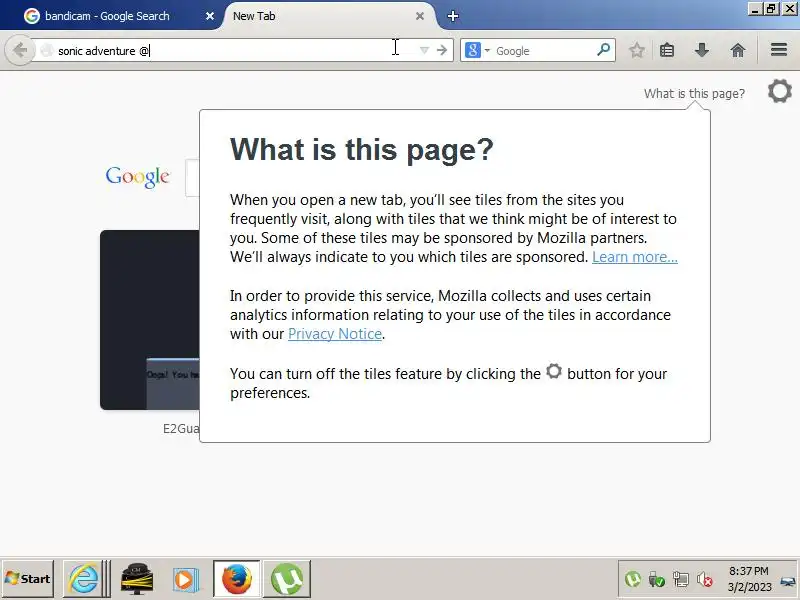Screen dimensions: 800x600
Task: Open the Privacy Notice link
Action: point(335,334)
